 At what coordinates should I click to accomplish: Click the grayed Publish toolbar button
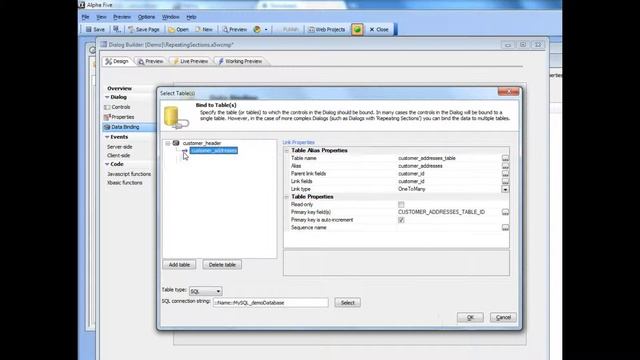[x=288, y=29]
